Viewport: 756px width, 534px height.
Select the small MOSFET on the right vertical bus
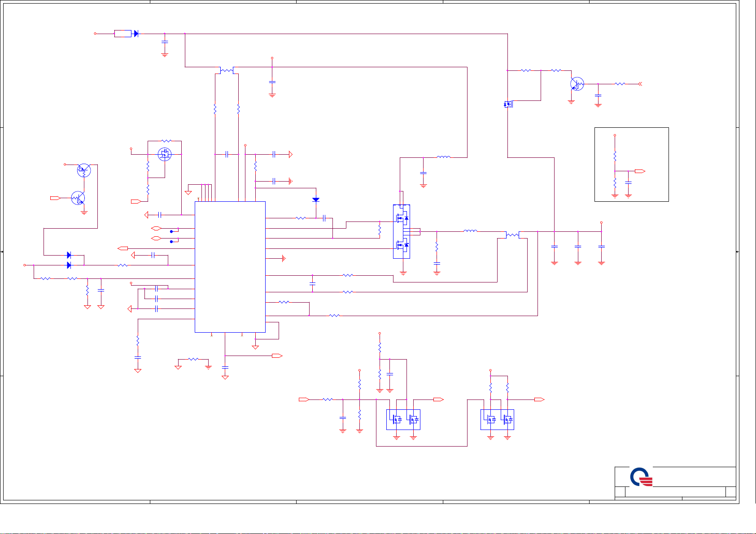point(508,104)
